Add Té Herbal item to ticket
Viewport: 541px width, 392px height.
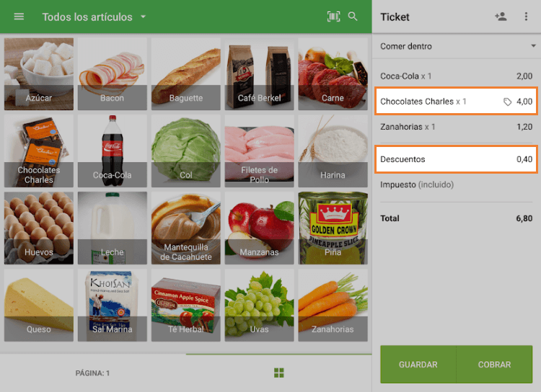coord(185,306)
